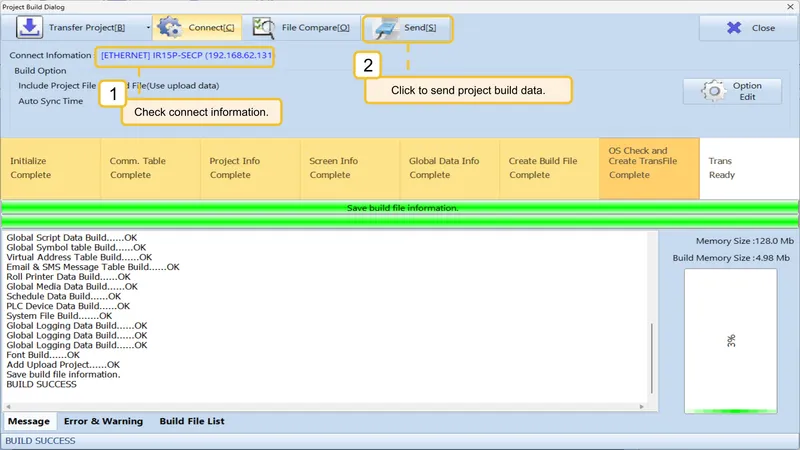The width and height of the screenshot is (800, 450).
Task: Click Email & SMS Message Table Build line
Action: (93, 267)
